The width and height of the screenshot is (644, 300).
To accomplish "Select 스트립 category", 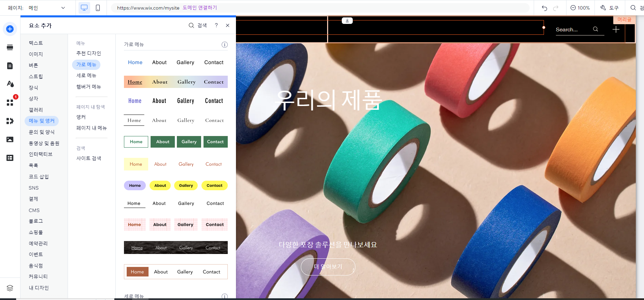I will click(36, 76).
